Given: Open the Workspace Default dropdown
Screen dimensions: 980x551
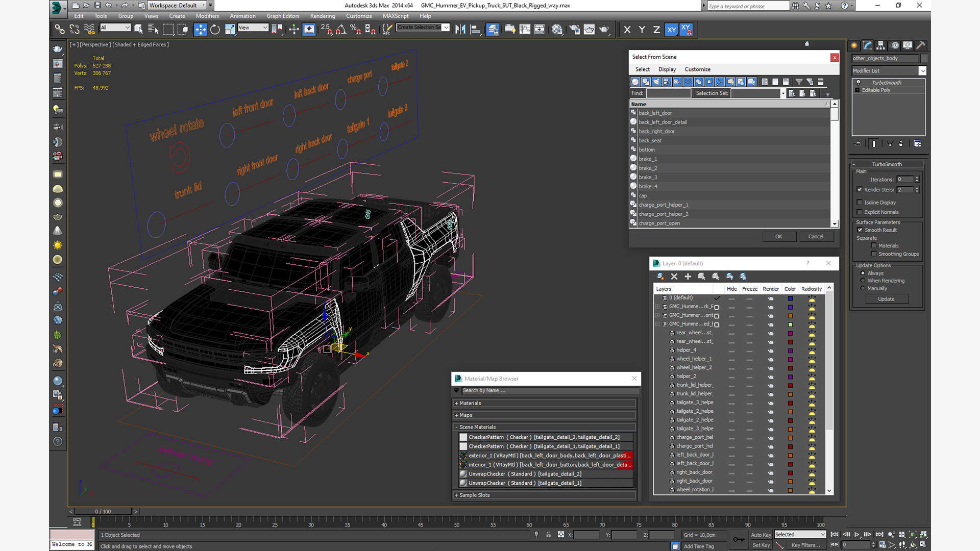Looking at the screenshot, I should (177, 5).
